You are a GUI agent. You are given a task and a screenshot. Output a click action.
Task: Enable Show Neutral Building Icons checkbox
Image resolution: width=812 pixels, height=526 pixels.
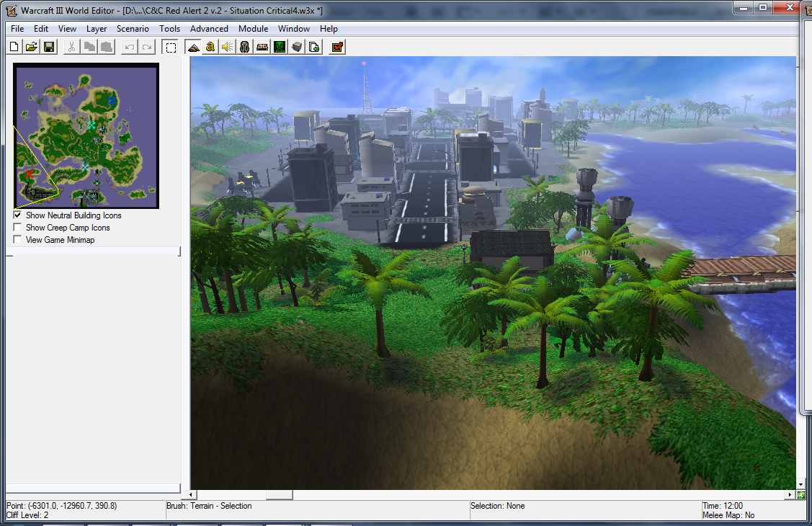click(x=17, y=215)
